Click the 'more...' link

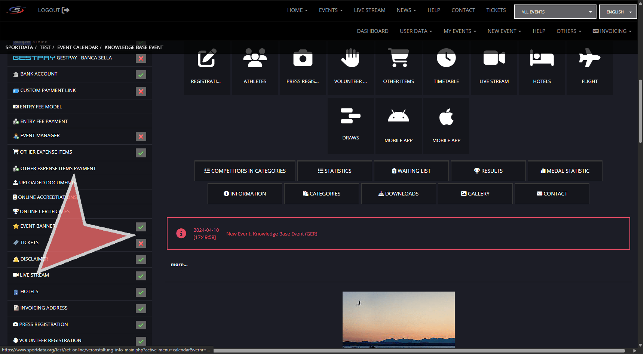click(x=179, y=265)
